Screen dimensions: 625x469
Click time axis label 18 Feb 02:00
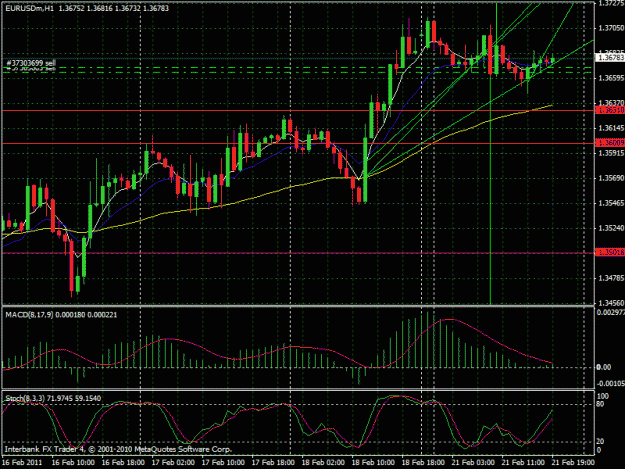(x=323, y=463)
